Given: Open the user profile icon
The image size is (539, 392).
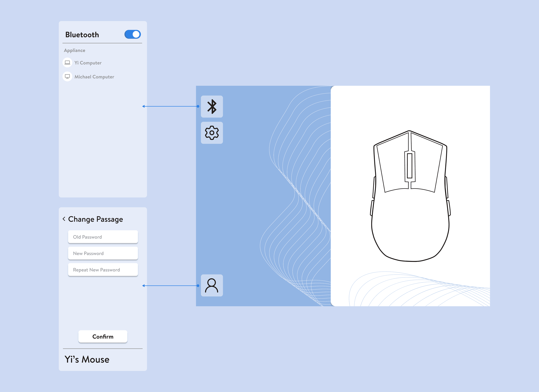Looking at the screenshot, I should 212,285.
